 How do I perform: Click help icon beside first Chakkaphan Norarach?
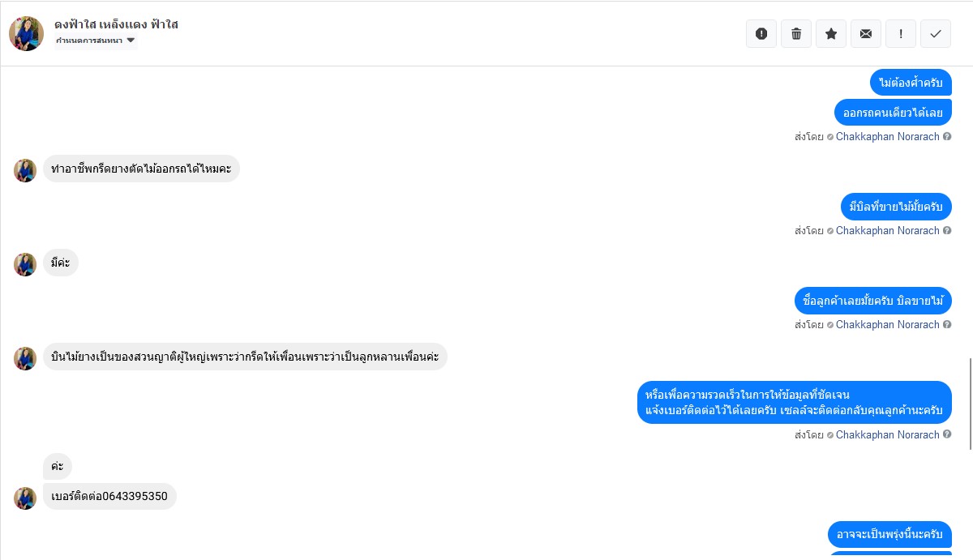click(947, 137)
